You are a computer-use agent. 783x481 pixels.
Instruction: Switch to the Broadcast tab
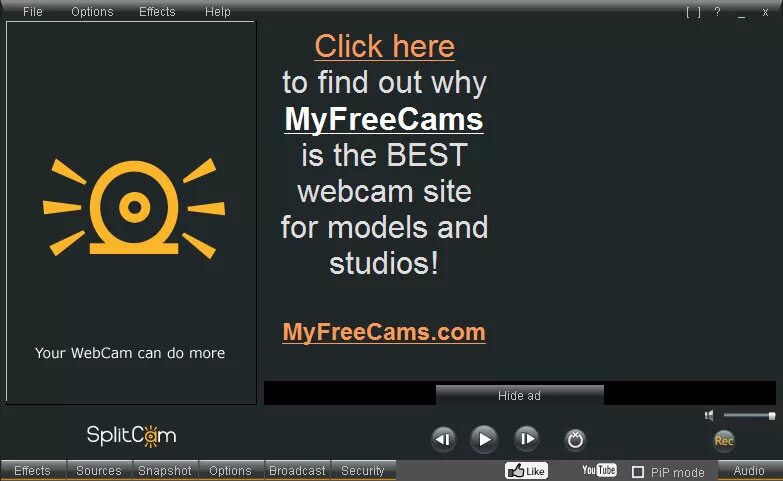[x=297, y=471]
